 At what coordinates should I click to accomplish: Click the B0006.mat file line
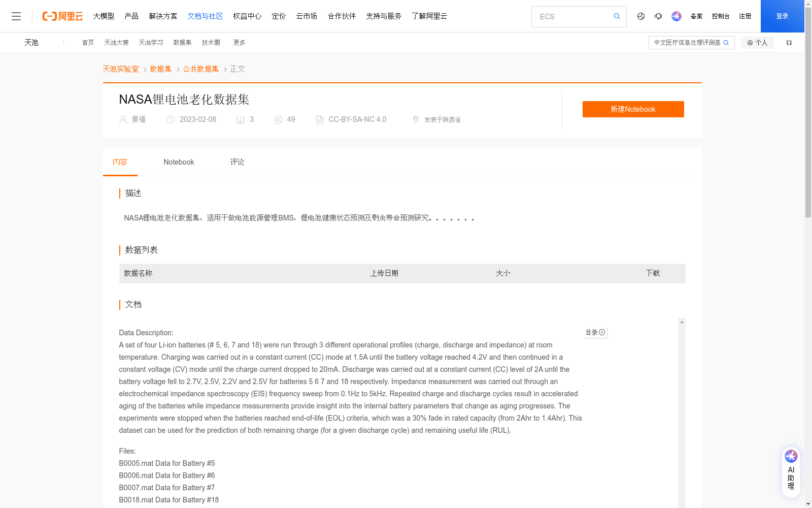(167, 475)
